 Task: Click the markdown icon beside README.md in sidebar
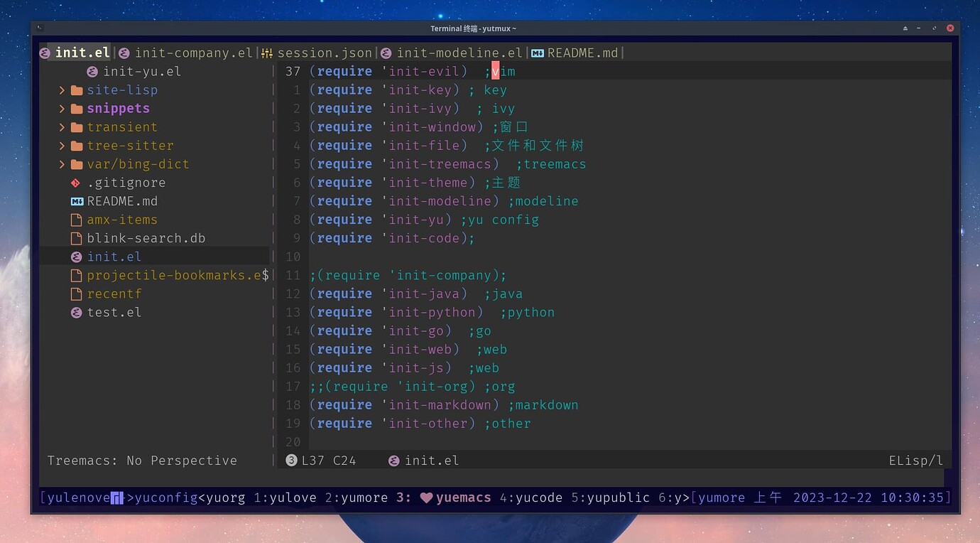pos(76,201)
